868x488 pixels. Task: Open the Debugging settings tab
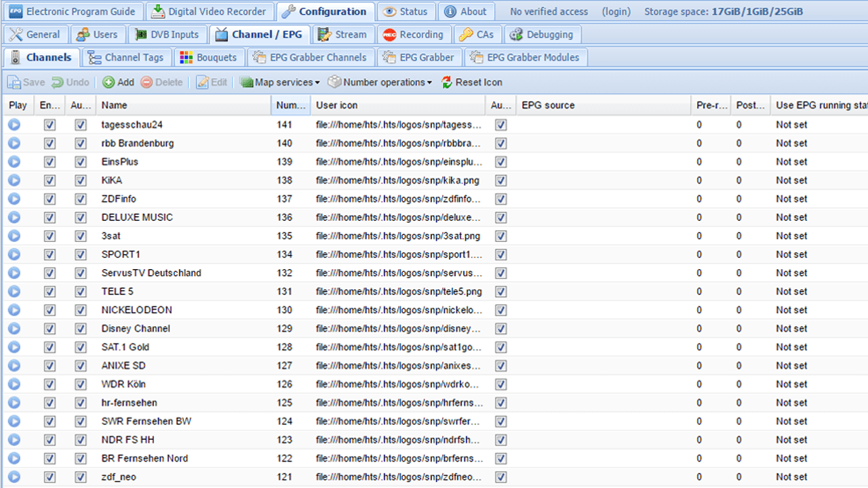pos(542,35)
